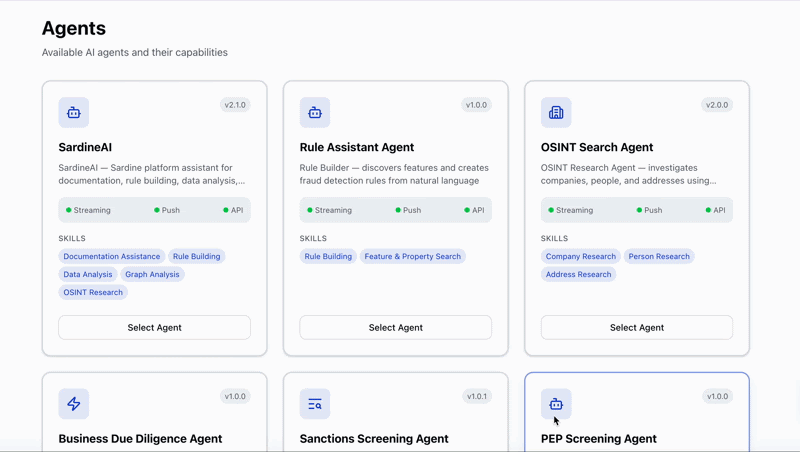Click OSINT Search Agent's Streaming indicator
This screenshot has height=452, width=800.
571,210
